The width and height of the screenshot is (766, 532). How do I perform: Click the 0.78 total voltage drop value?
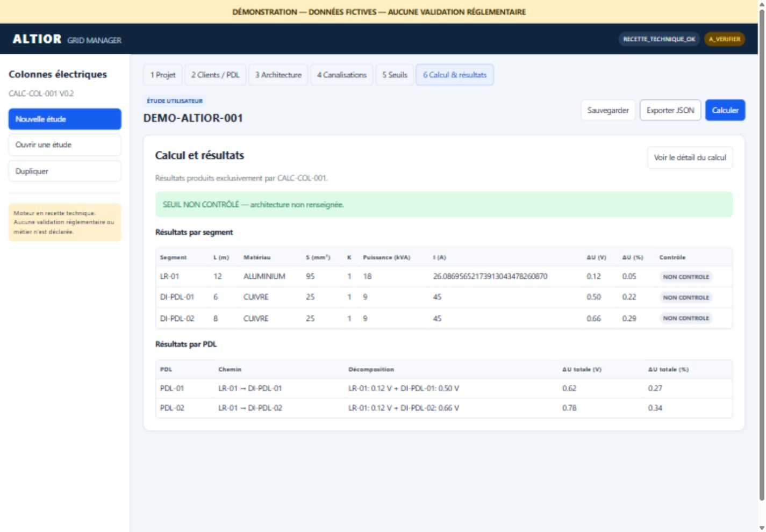(569, 408)
